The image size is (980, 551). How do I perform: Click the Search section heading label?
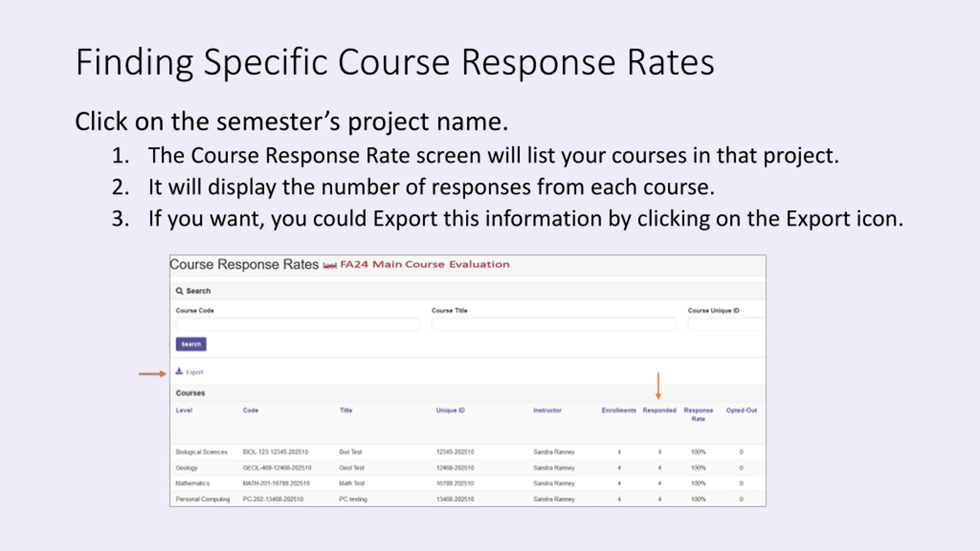pos(198,291)
